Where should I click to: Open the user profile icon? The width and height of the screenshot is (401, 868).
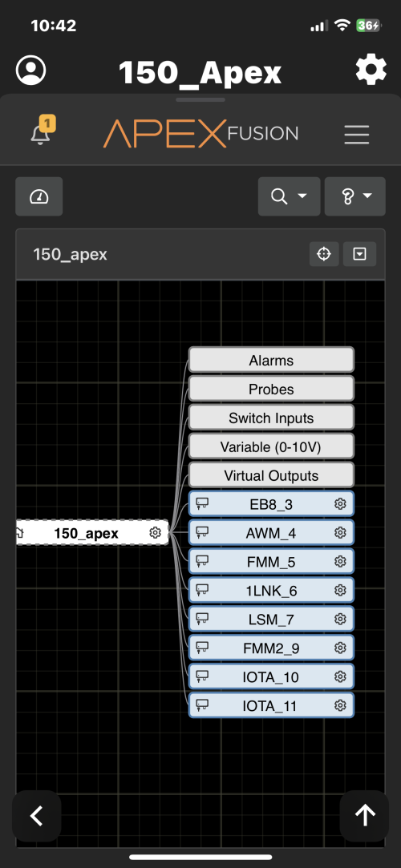[31, 71]
